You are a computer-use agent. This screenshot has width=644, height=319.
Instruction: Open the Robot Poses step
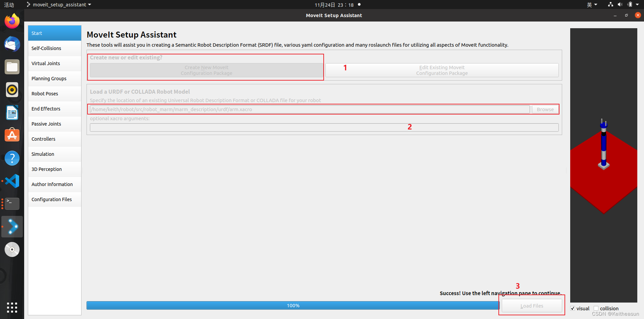(x=55, y=94)
